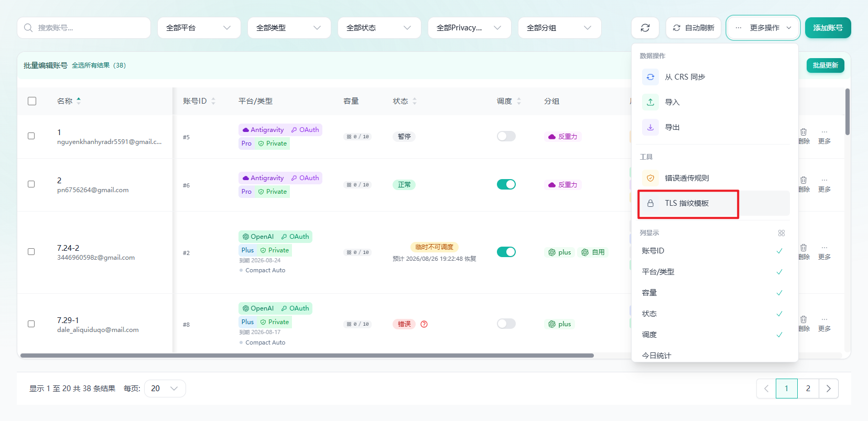
Task: Click the export download icon
Action: pyautogui.click(x=650, y=127)
